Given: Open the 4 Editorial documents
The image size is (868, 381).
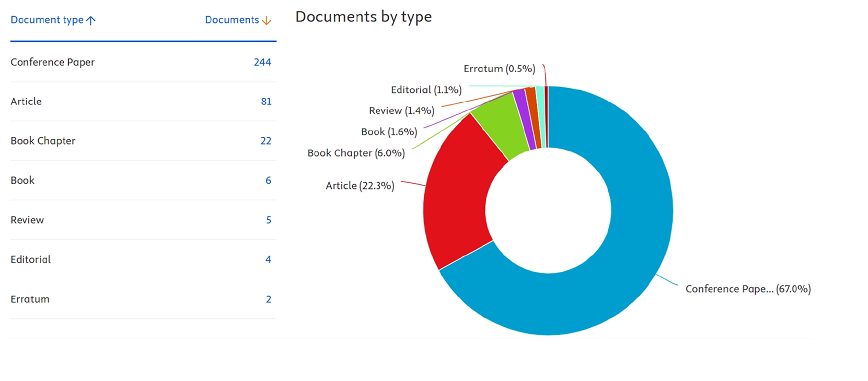Looking at the screenshot, I should pos(268,259).
